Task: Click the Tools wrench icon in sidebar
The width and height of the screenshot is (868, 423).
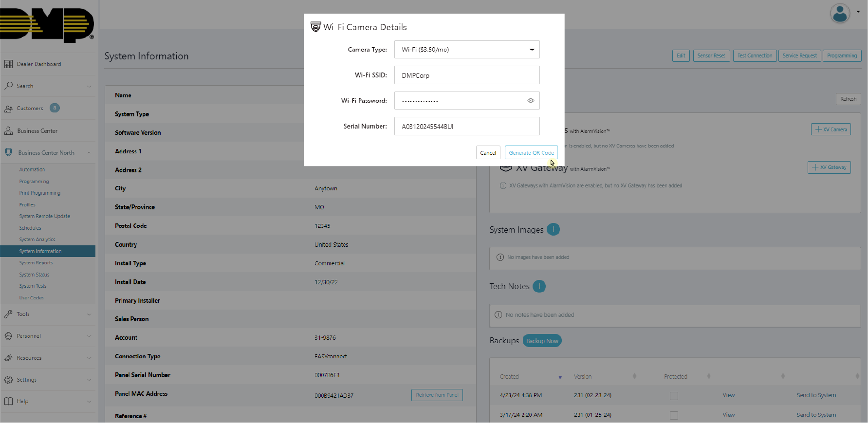Action: click(8, 314)
